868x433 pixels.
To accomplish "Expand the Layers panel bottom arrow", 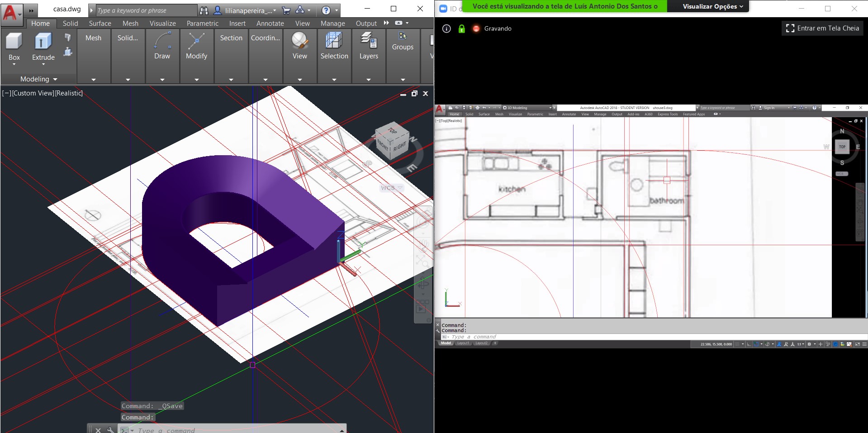I will 369,80.
